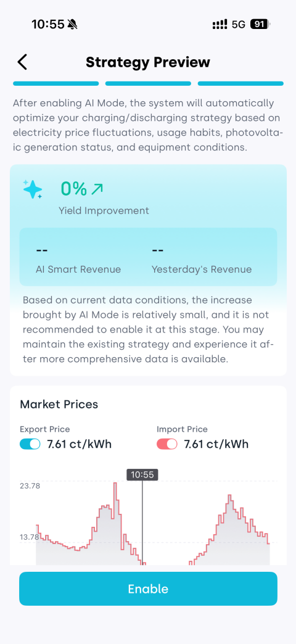This screenshot has width=296, height=644.
Task: Tap the clock showing 10:55 in status bar
Action: 48,25
